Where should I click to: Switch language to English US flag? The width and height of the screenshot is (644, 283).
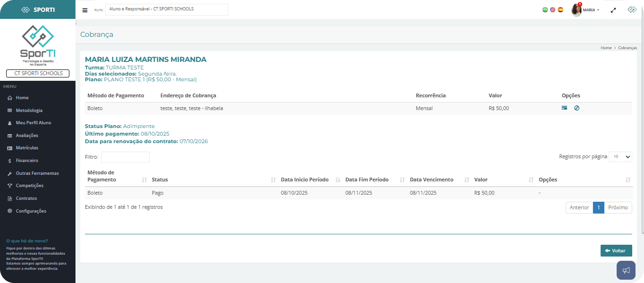point(552,9)
